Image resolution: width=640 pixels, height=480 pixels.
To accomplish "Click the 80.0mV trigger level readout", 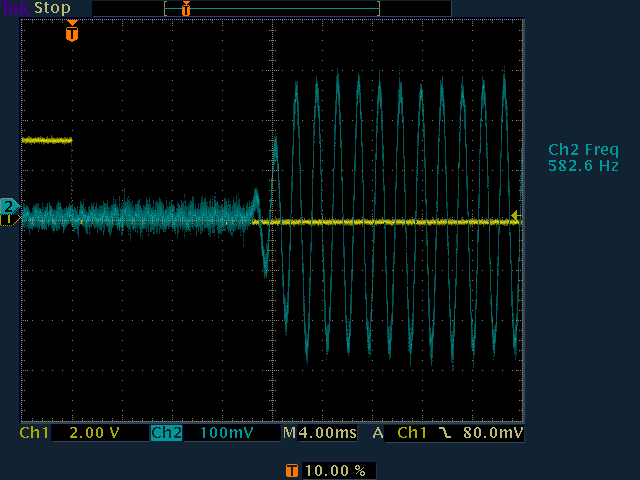I will point(493,433).
